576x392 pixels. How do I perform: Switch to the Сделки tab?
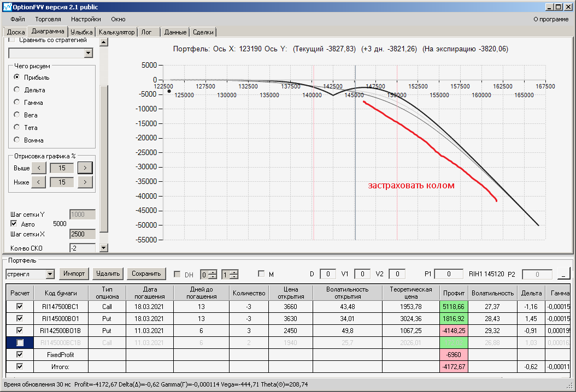tap(203, 32)
